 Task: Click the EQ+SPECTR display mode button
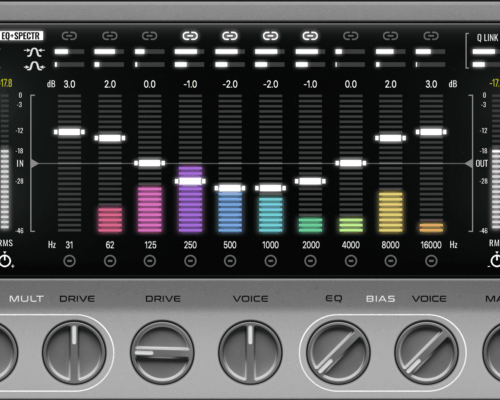click(x=21, y=36)
